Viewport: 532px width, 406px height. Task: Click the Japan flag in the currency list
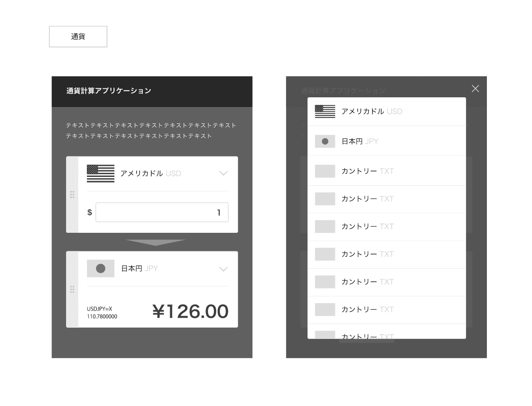pos(325,142)
